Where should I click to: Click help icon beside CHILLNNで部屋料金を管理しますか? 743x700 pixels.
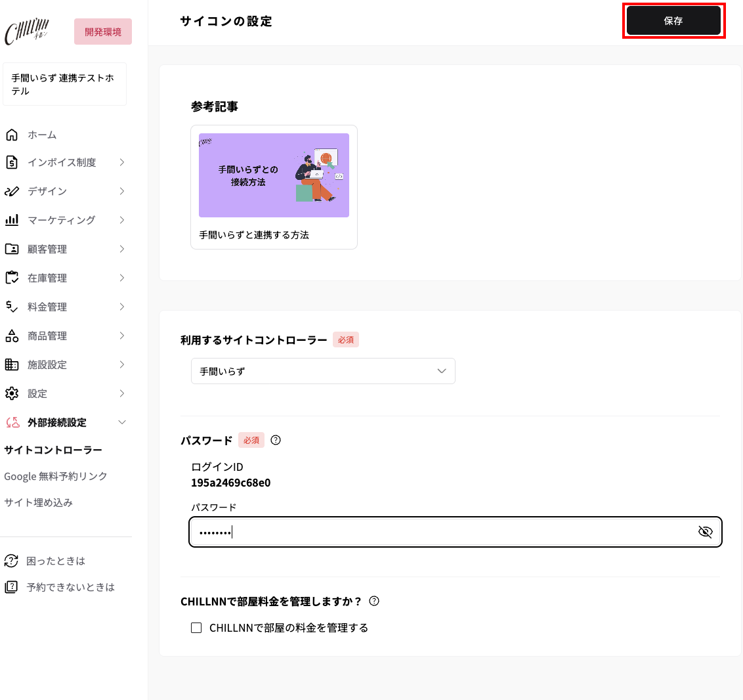coord(374,601)
